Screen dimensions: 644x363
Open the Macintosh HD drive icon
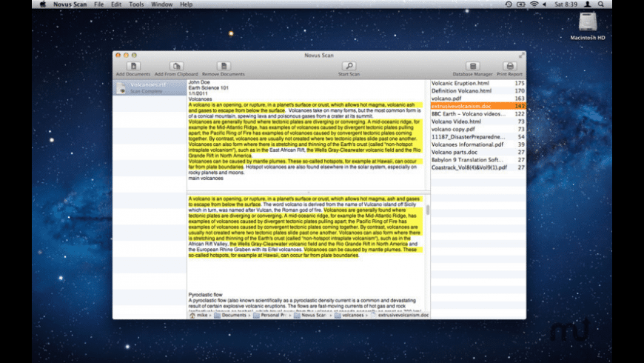click(588, 21)
